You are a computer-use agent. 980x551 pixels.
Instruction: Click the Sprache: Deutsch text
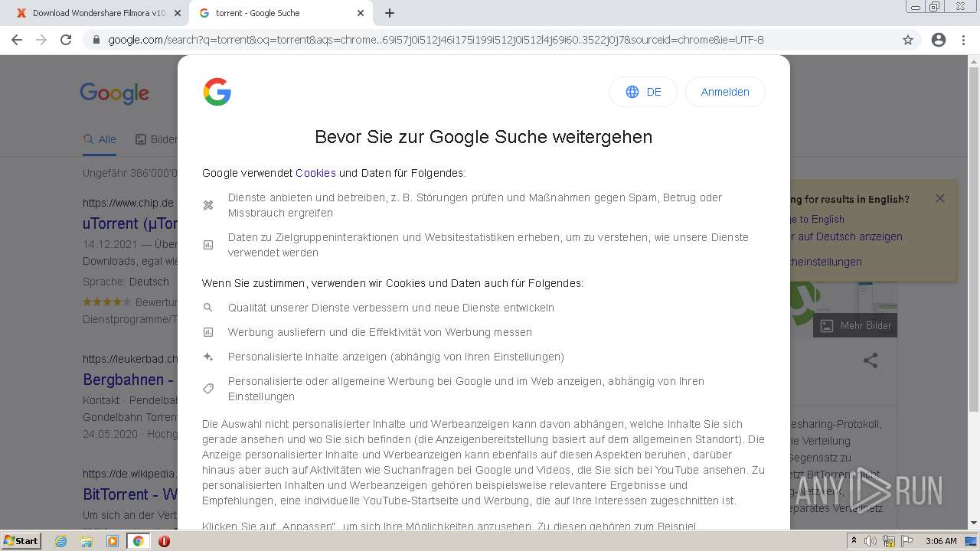point(126,282)
